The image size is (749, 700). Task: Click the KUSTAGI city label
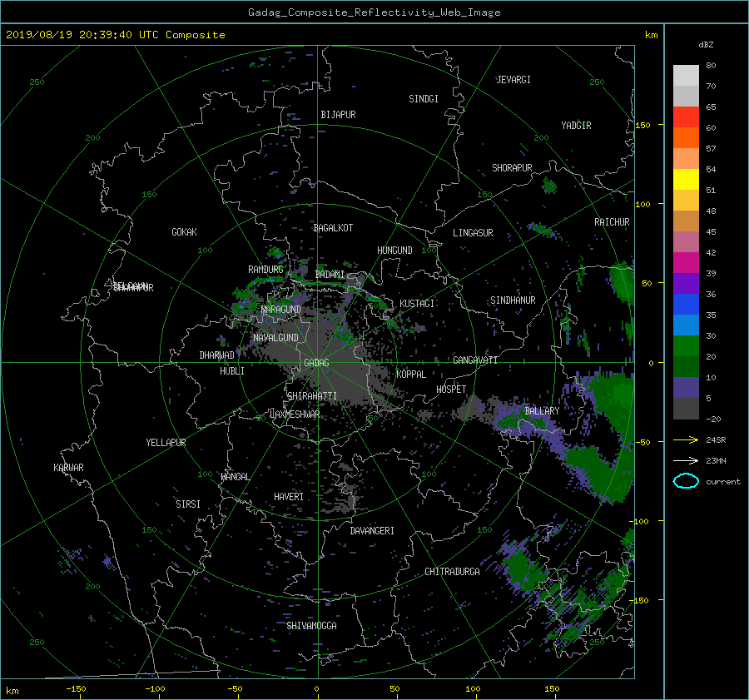(x=417, y=304)
